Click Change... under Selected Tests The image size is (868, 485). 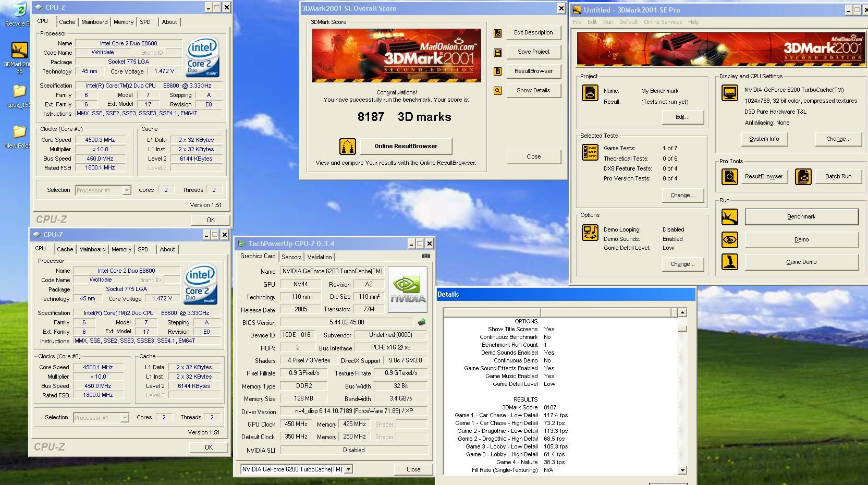coord(682,195)
